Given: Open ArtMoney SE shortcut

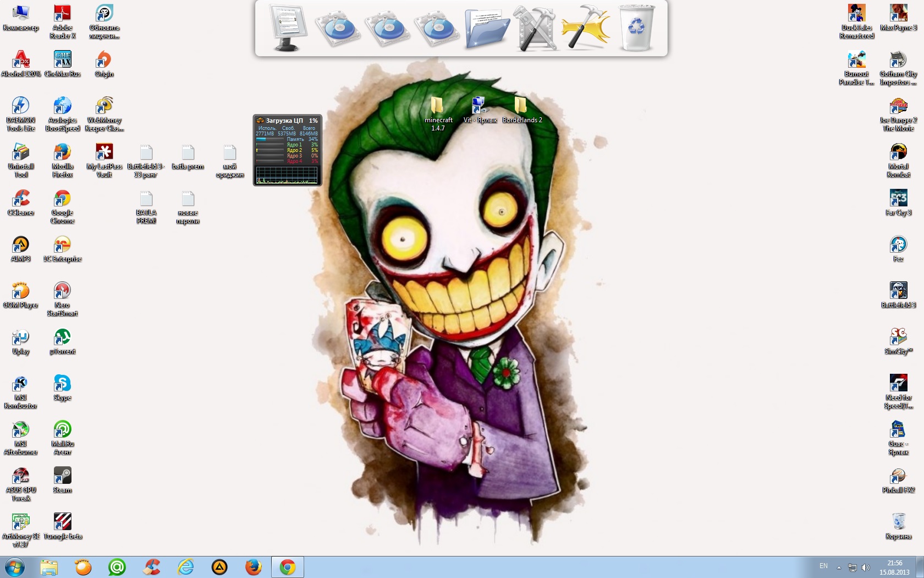Looking at the screenshot, I should (x=21, y=530).
